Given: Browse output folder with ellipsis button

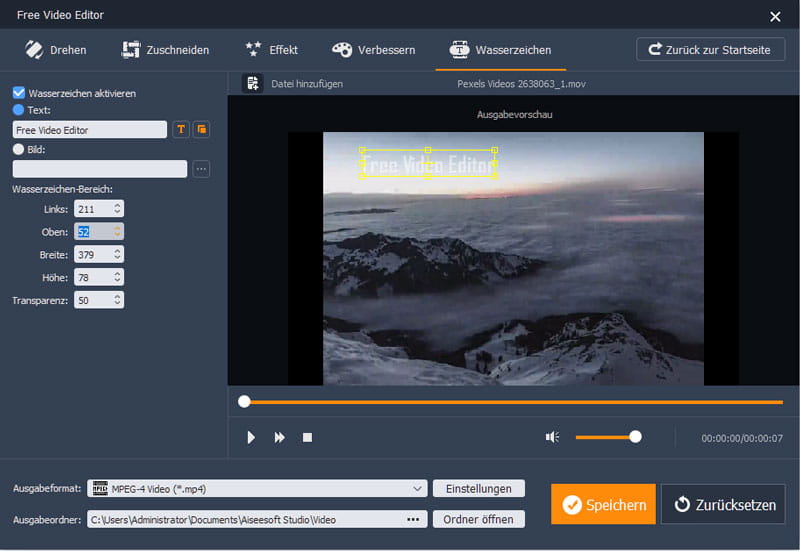Looking at the screenshot, I should [x=413, y=519].
